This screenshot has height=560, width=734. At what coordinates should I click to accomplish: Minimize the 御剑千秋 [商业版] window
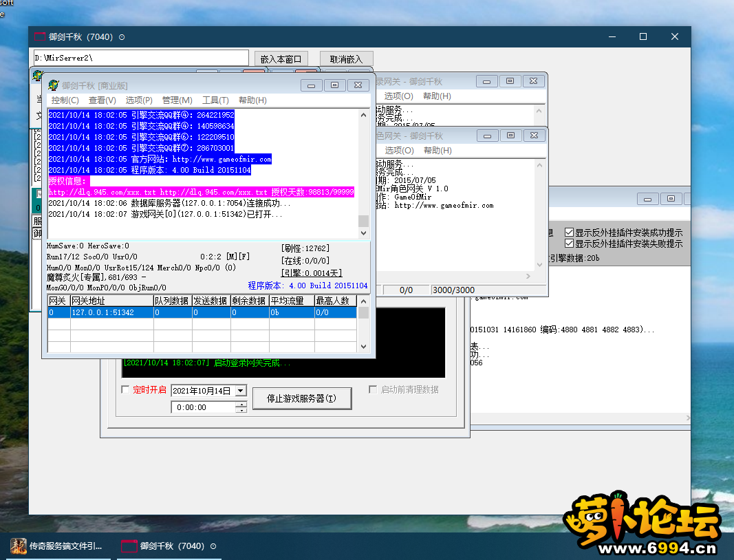[x=312, y=85]
